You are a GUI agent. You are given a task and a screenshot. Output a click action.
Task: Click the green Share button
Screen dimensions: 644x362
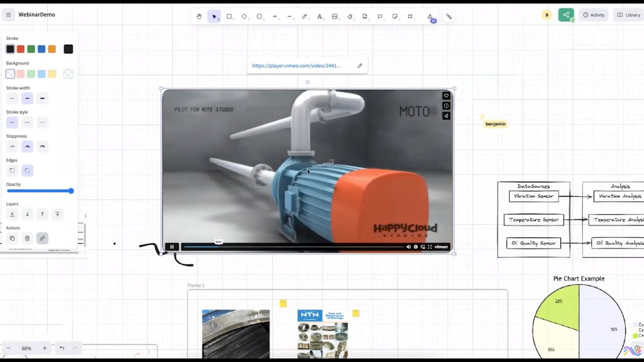pos(566,15)
